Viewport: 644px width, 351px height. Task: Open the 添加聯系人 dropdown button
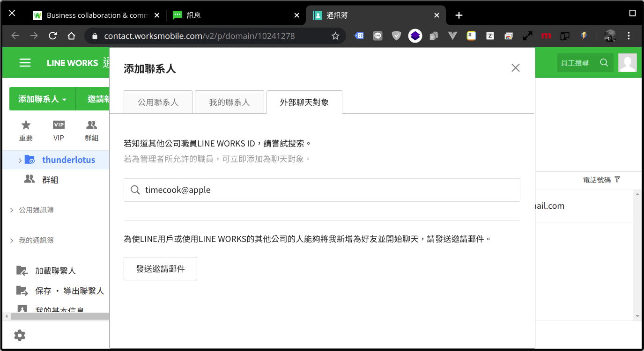coord(42,99)
